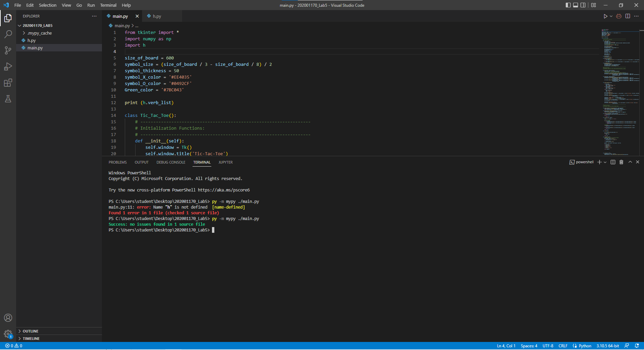
Task: Run Python file with play icon
Action: pyautogui.click(x=605, y=16)
